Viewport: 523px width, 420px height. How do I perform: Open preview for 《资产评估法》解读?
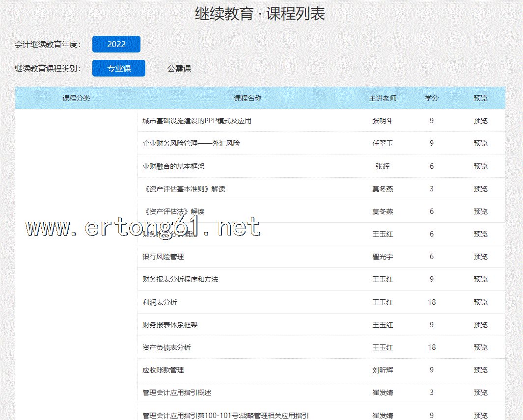[480, 211]
